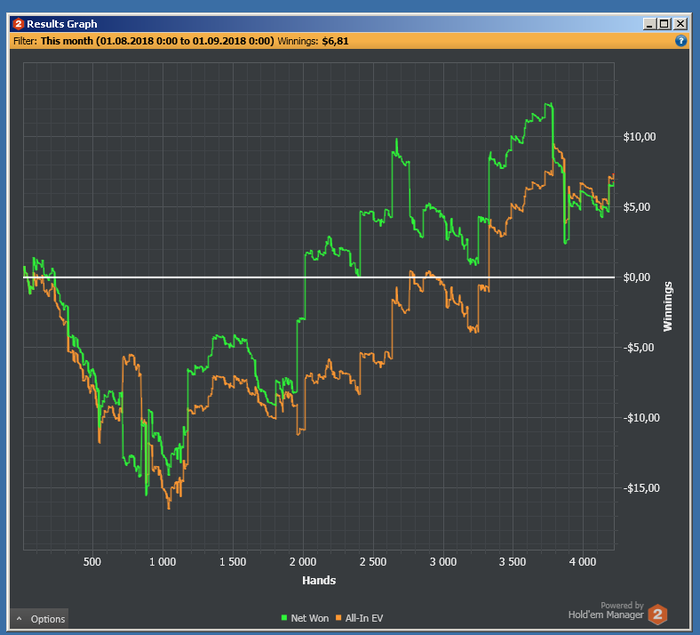Expand the Options panel
The width and height of the screenshot is (700, 635).
click(x=40, y=618)
